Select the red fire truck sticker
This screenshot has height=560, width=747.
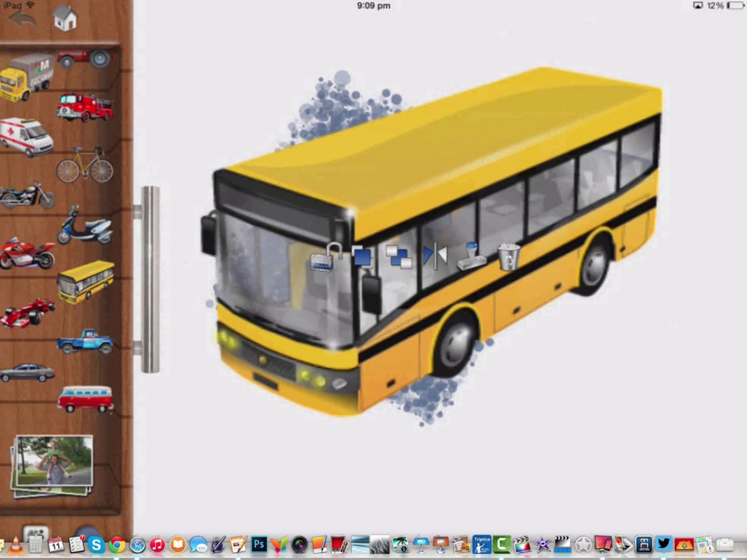coord(84,107)
